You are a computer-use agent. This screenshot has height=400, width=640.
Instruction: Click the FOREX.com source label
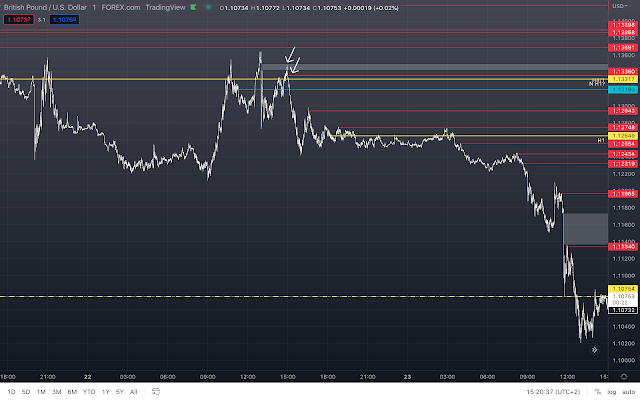[121, 7]
